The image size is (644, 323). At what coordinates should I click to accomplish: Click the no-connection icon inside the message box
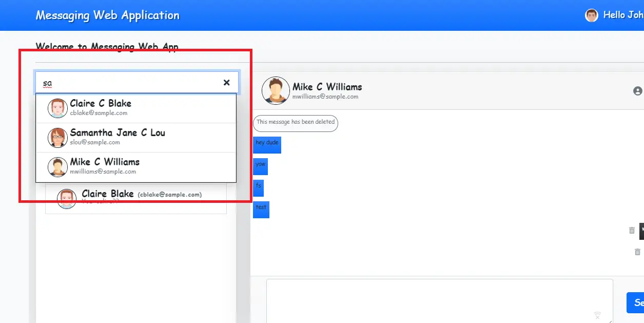[597, 315]
